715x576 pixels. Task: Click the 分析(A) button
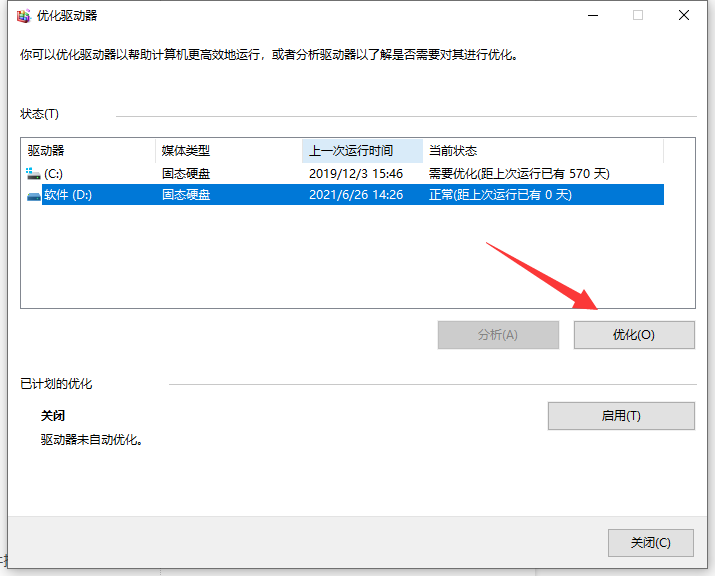pos(498,335)
